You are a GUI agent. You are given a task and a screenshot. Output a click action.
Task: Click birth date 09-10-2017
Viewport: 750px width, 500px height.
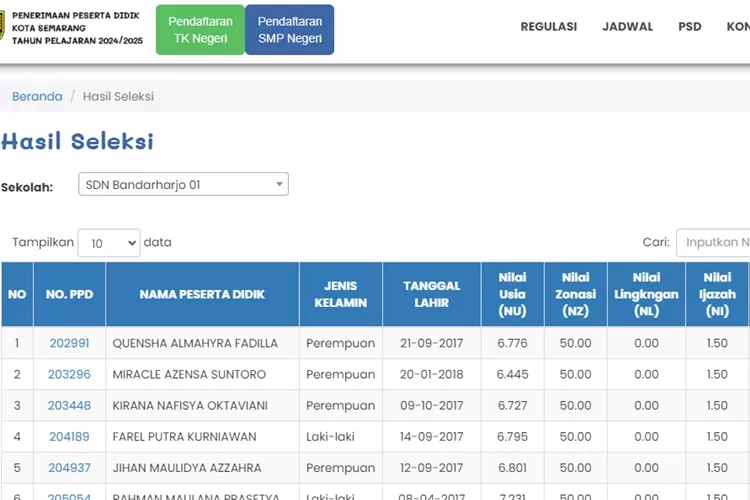pos(432,405)
